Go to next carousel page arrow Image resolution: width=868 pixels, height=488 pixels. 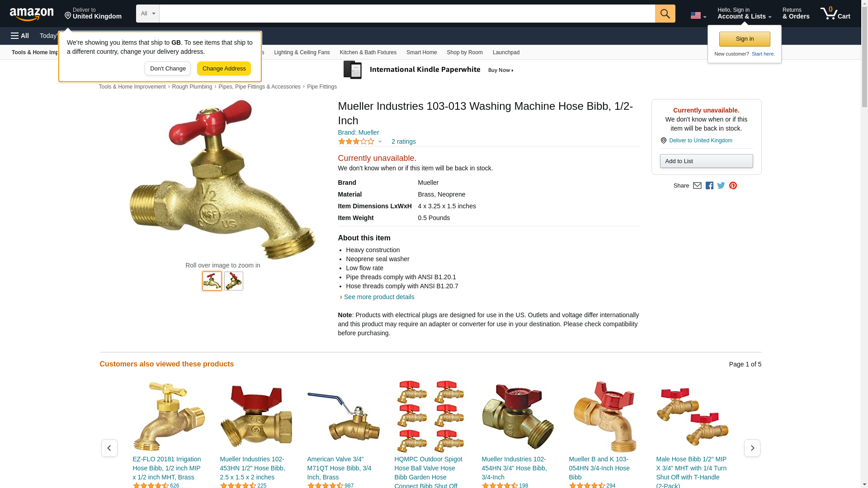pos(752,448)
